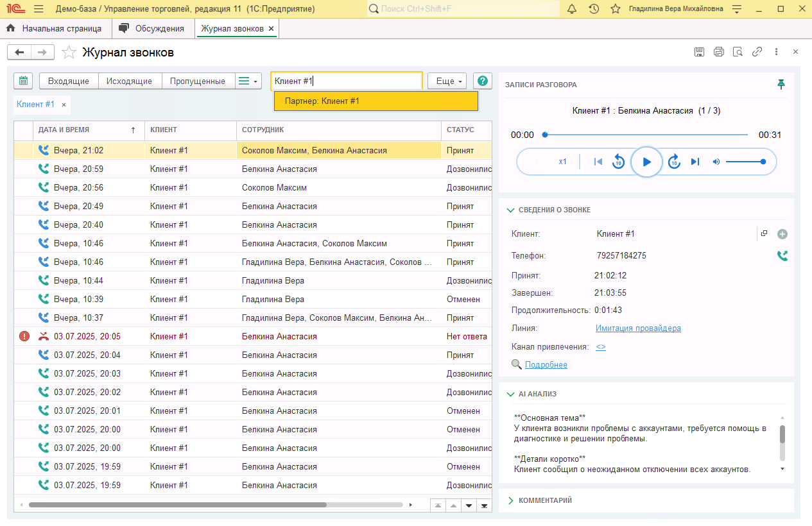This screenshot has height=526, width=812.
Task: Toggle the Входящие filter
Action: (x=69, y=81)
